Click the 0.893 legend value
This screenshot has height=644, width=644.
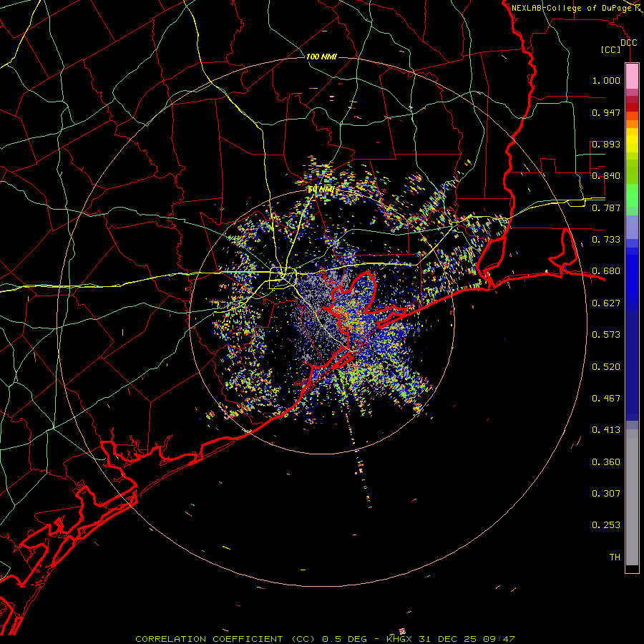[606, 144]
